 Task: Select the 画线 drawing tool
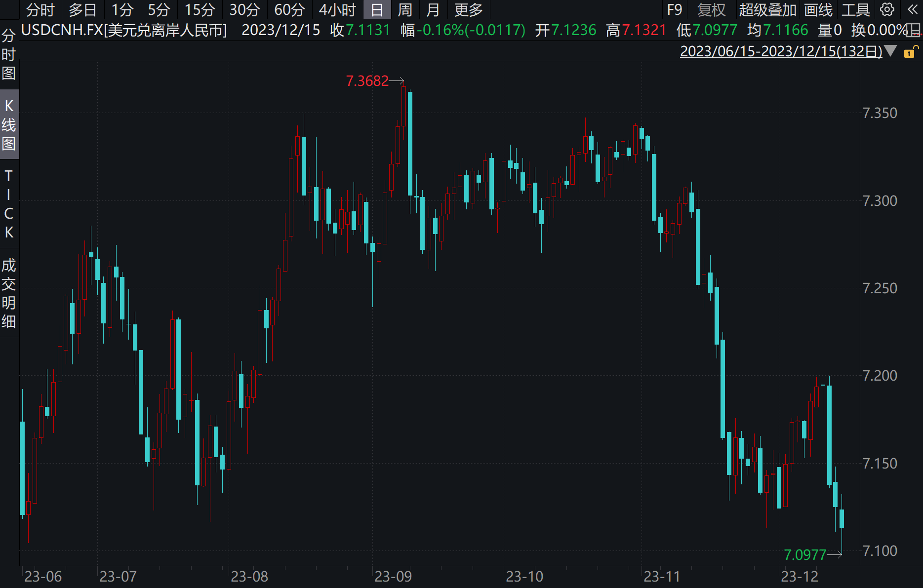point(819,10)
